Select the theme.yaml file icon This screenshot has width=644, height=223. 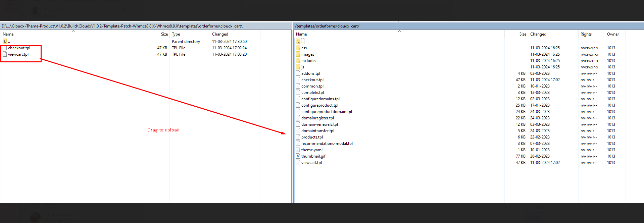(298, 150)
